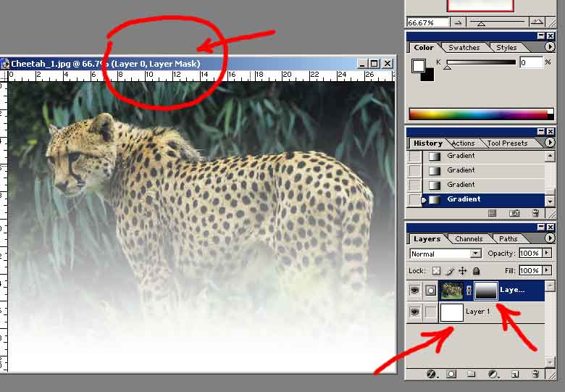Click History scrollbar down arrow

pyautogui.click(x=550, y=201)
